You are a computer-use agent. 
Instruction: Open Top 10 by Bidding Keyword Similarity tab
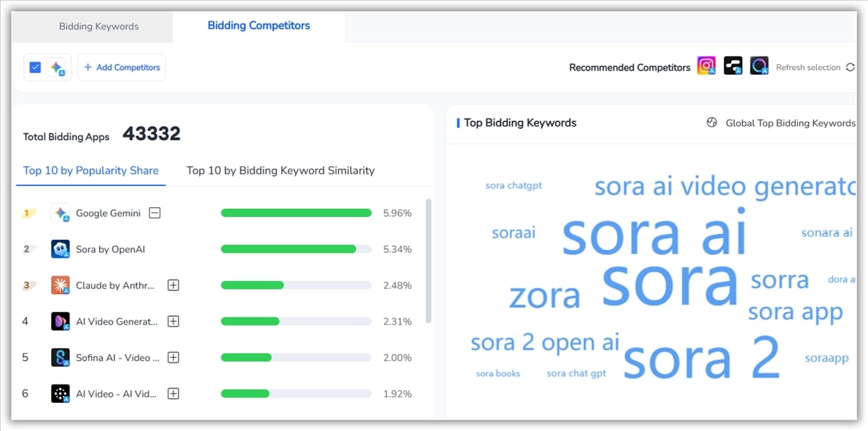(x=280, y=171)
